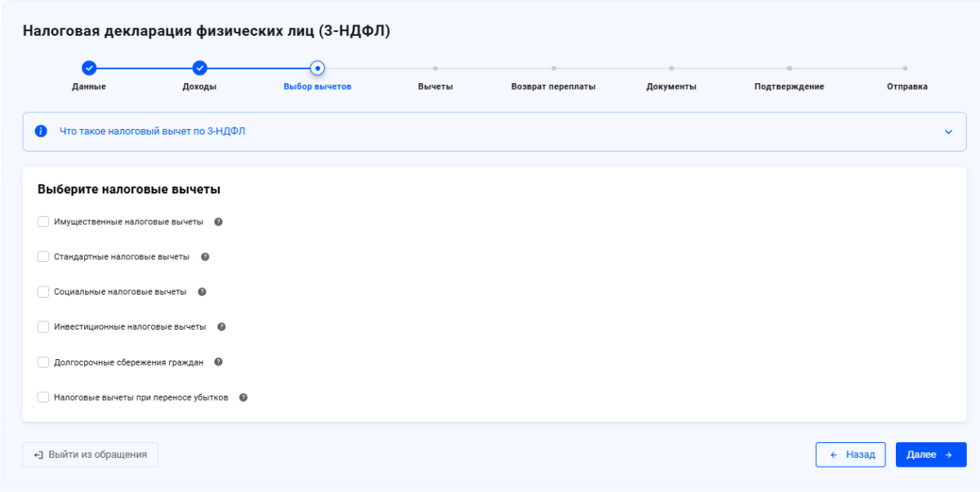The width and height of the screenshot is (980, 492).
Task: Open help tooltip for Социальные налоговые вычеты
Action: (202, 292)
